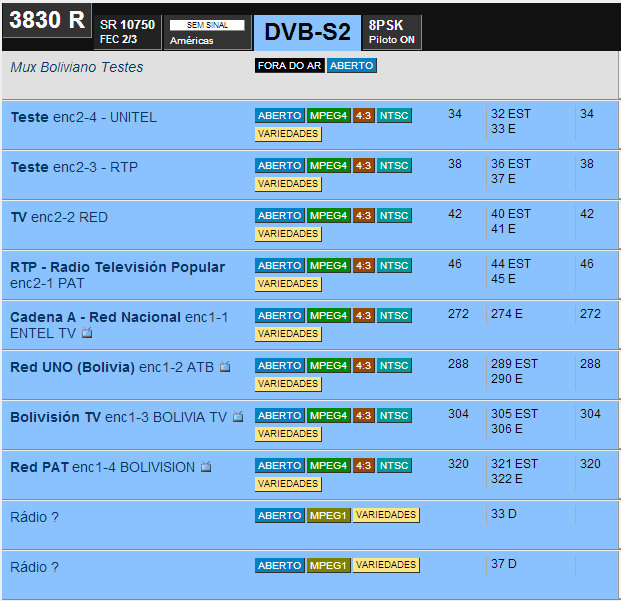Click NTSC badge in Cadena A row
The image size is (621, 601).
click(394, 316)
